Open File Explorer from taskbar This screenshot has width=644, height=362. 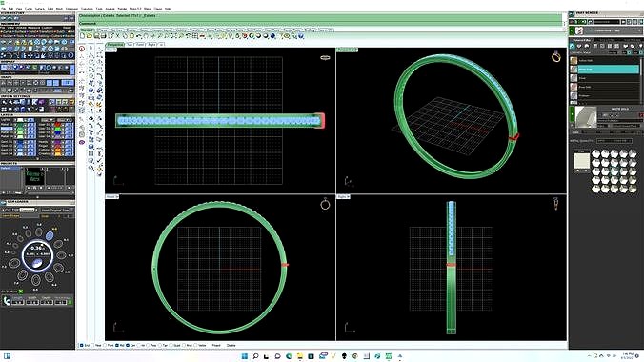click(300, 356)
